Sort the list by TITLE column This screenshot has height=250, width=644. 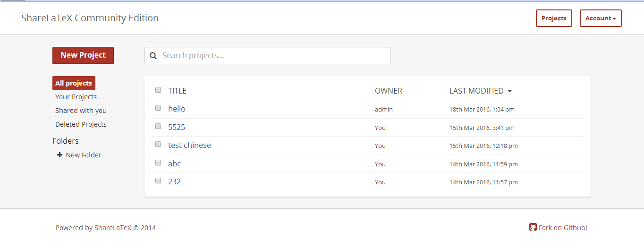pyautogui.click(x=177, y=91)
